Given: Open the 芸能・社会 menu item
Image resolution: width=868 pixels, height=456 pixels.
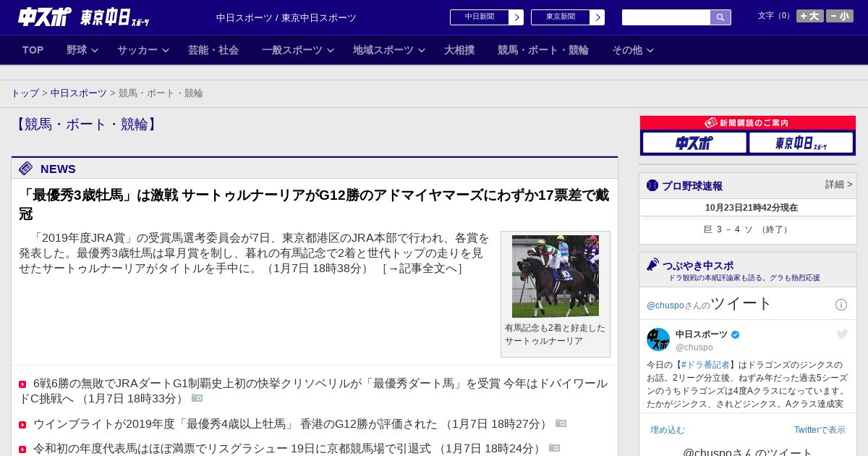Looking at the screenshot, I should click(213, 50).
